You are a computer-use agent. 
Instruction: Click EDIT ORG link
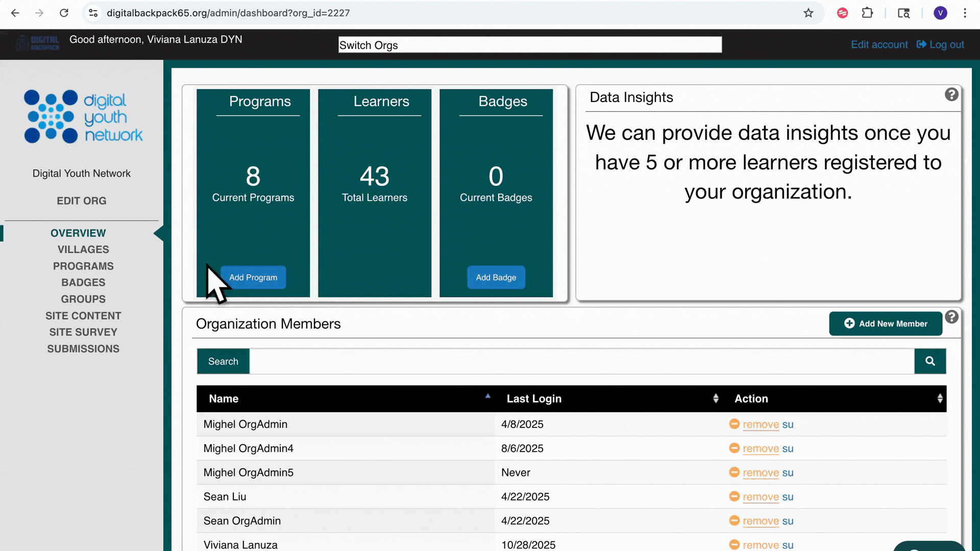[x=82, y=201]
